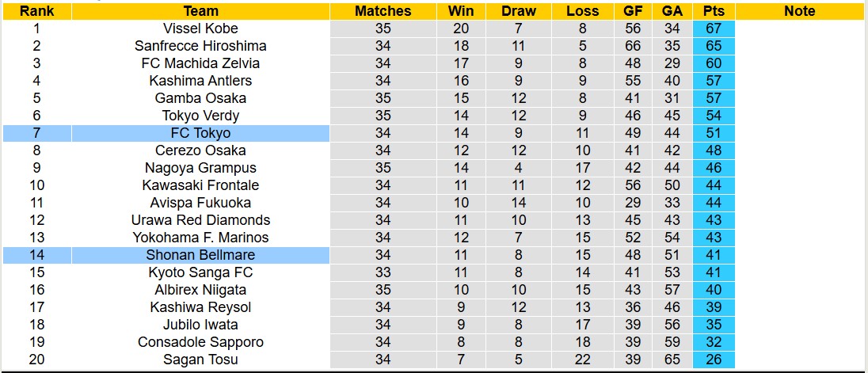Image resolution: width=868 pixels, height=373 pixels.
Task: Open the Sanfrecce Hiroshima team link
Action: (x=200, y=46)
